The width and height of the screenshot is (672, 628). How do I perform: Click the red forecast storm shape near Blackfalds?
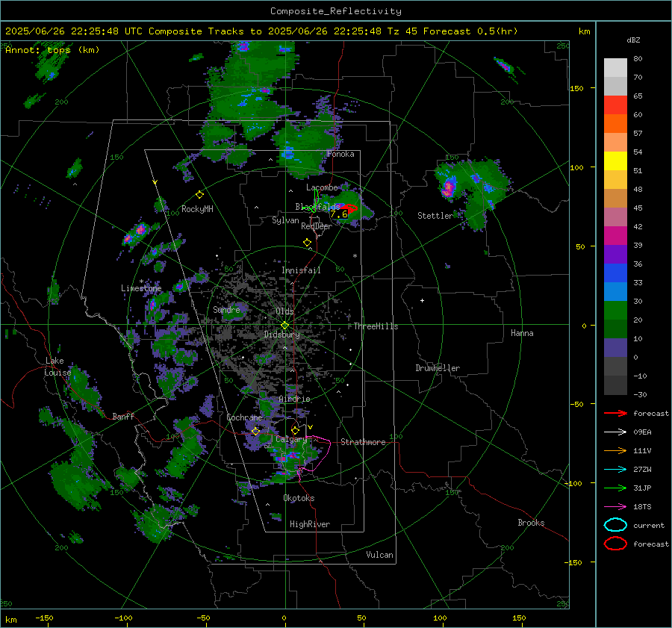(349, 208)
